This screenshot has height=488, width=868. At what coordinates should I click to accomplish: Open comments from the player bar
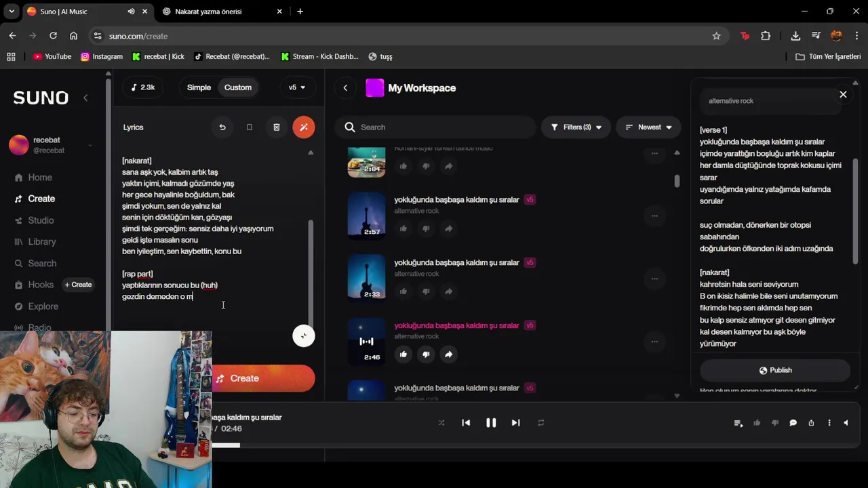(x=793, y=423)
